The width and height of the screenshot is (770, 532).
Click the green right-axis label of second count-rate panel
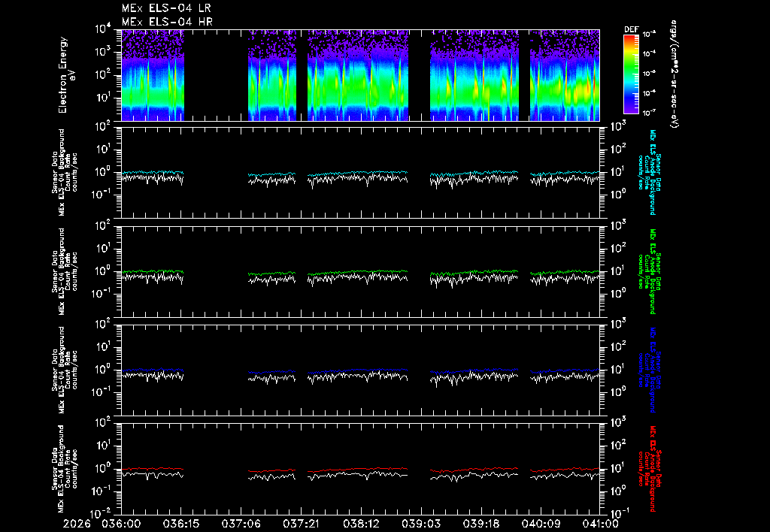[649, 271]
